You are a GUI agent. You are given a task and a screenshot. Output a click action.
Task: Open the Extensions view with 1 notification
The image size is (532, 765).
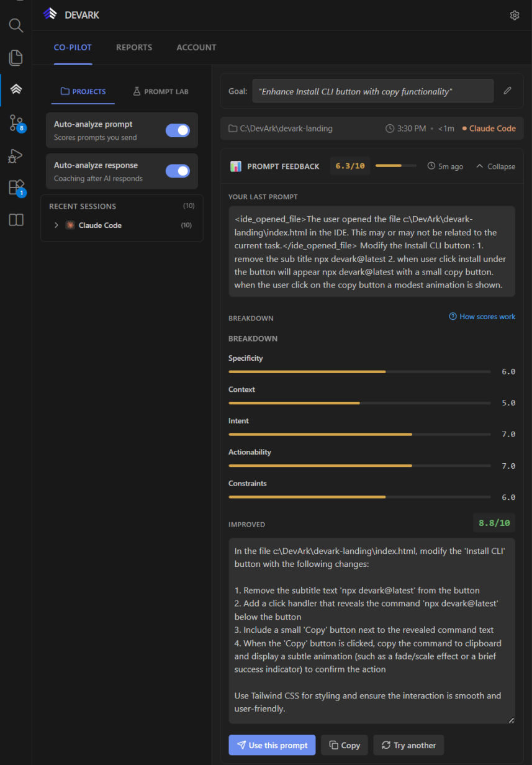(x=16, y=188)
